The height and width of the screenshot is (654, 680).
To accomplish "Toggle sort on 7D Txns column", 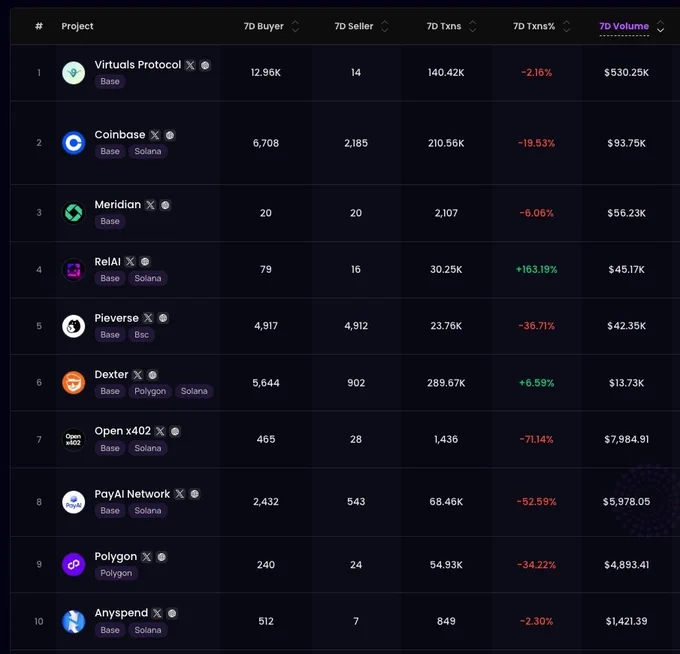I will (473, 26).
